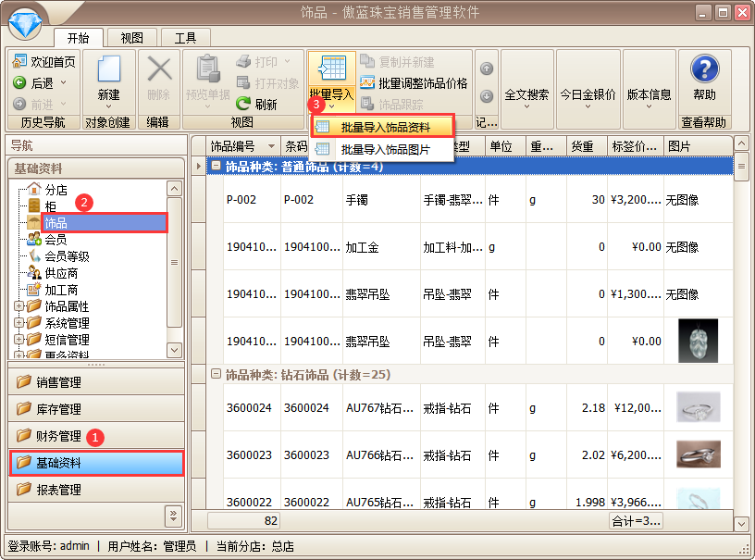Screen dimensions: 755x560
Task: Click 饰品跟踪 jewelry tracking
Action: pos(392,104)
